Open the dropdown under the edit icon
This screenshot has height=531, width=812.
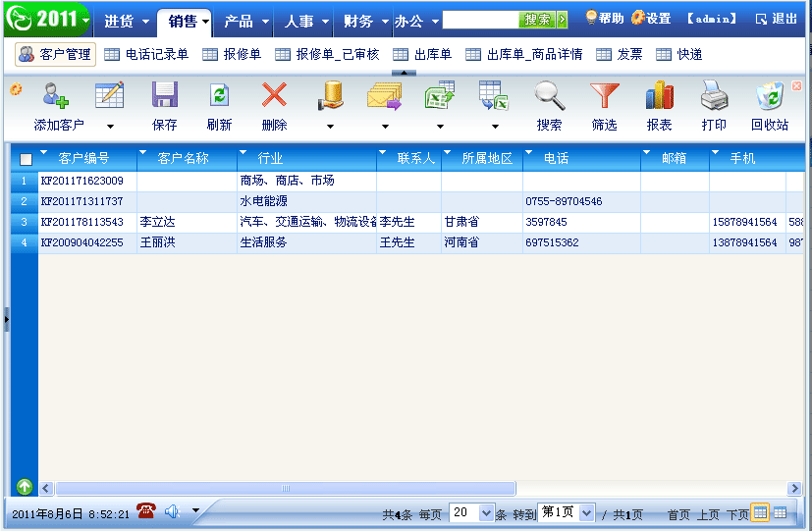click(110, 126)
